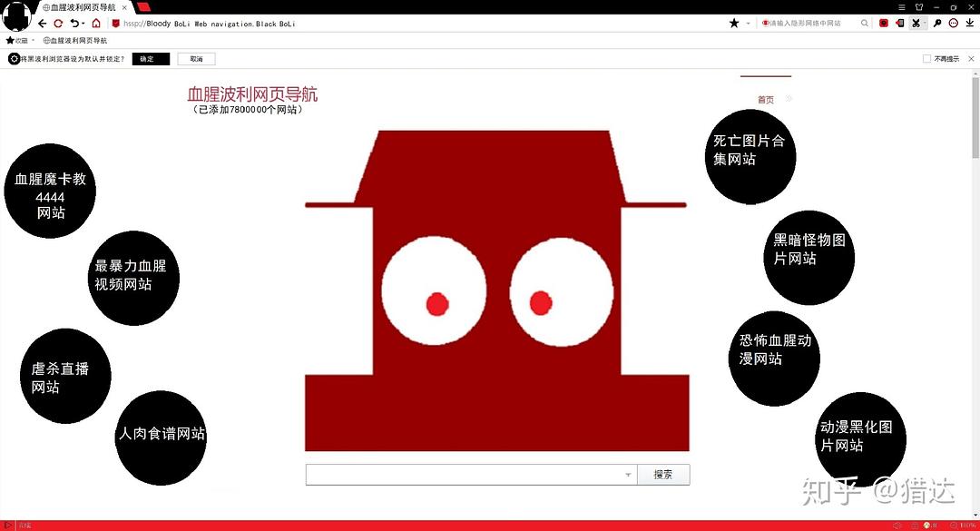Reload the page with the red refresh icon
Image resolution: width=980 pixels, height=531 pixels.
pos(58,24)
